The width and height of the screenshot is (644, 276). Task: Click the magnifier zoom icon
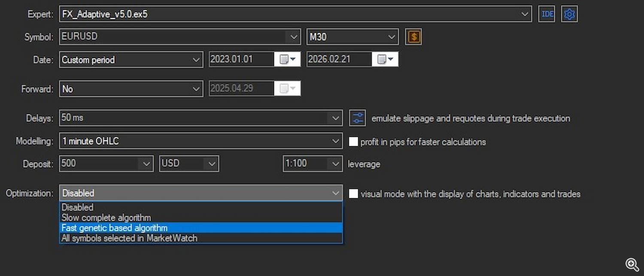point(632,264)
